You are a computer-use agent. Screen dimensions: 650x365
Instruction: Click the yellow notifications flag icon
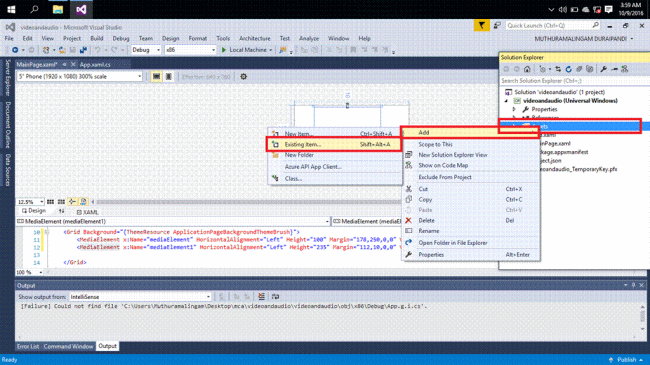(x=481, y=26)
